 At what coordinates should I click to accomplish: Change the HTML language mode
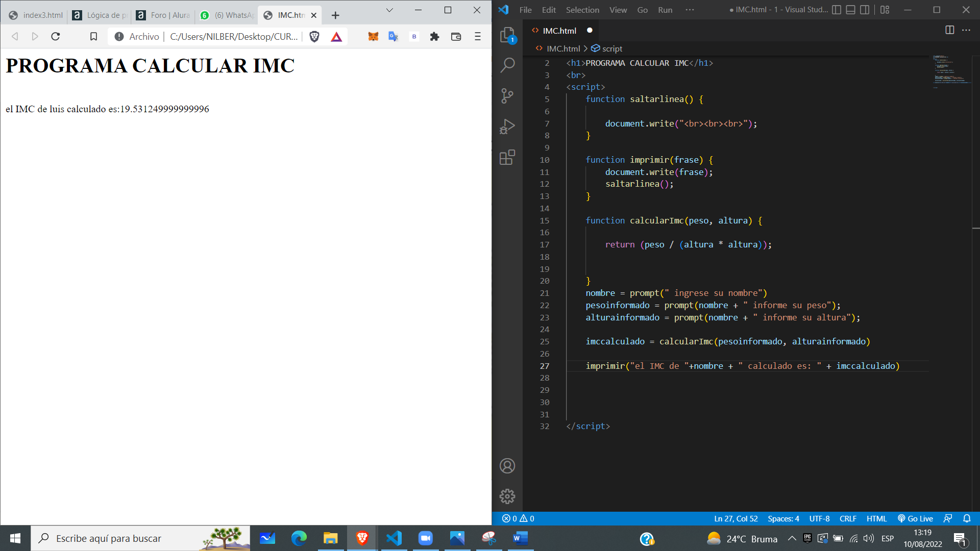coord(876,518)
